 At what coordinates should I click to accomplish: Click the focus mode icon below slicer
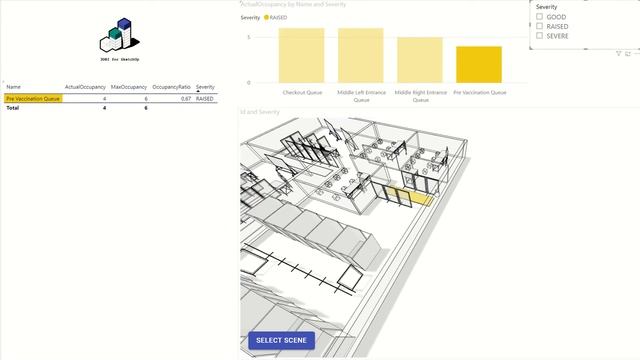coord(628,53)
